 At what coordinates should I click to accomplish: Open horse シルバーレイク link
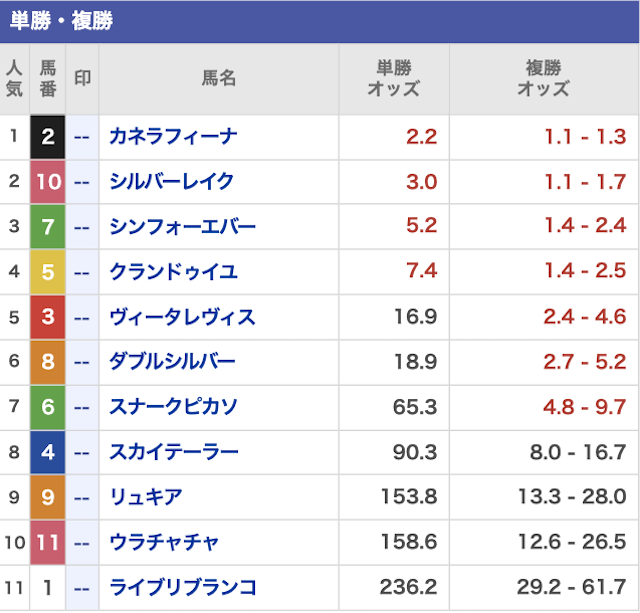171,181
